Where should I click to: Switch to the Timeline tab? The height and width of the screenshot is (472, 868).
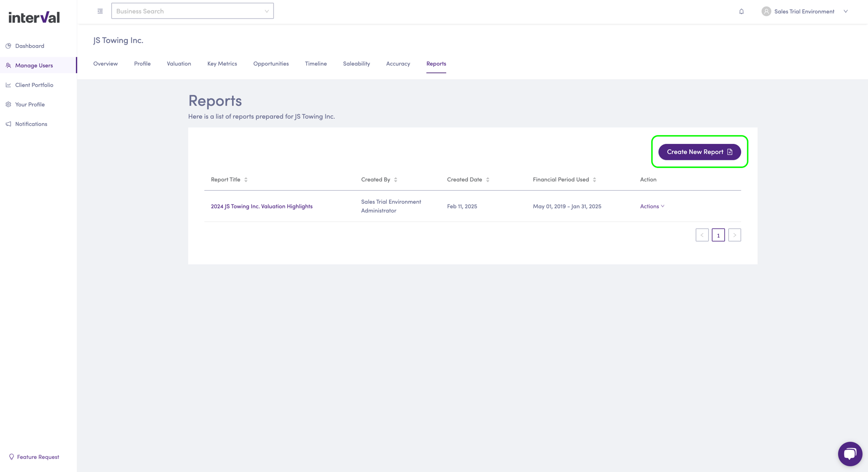pos(316,64)
